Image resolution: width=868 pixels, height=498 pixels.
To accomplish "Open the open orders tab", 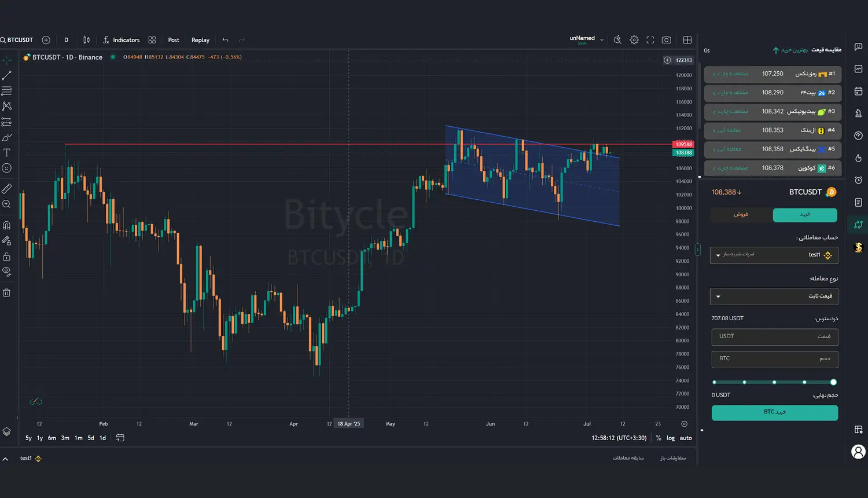I will 673,458.
